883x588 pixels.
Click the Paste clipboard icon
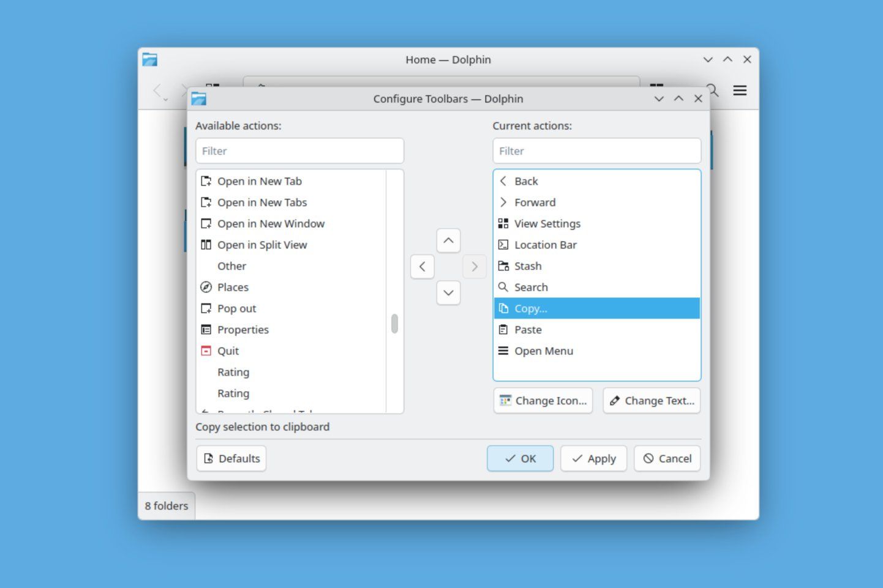tap(503, 330)
